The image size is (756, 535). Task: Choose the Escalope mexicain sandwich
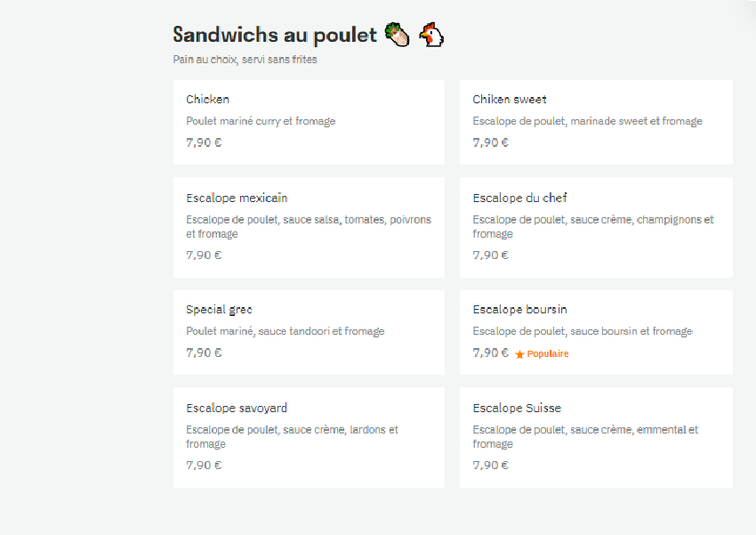point(309,227)
